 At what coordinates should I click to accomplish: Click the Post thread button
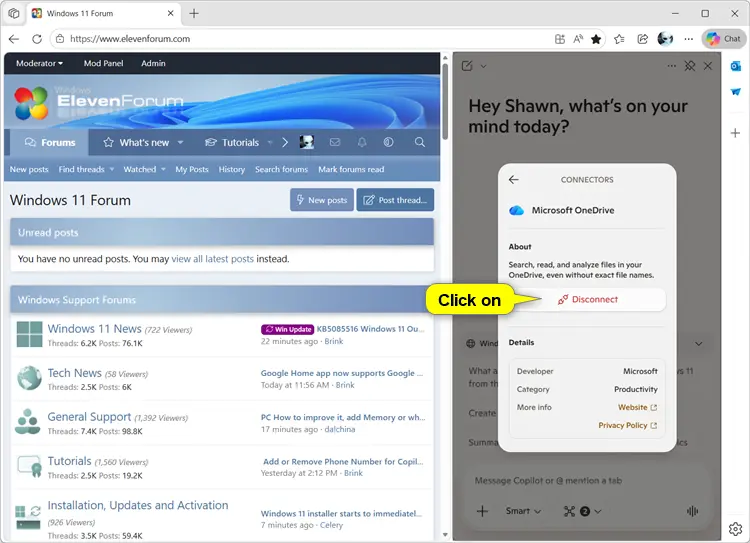click(x=395, y=200)
